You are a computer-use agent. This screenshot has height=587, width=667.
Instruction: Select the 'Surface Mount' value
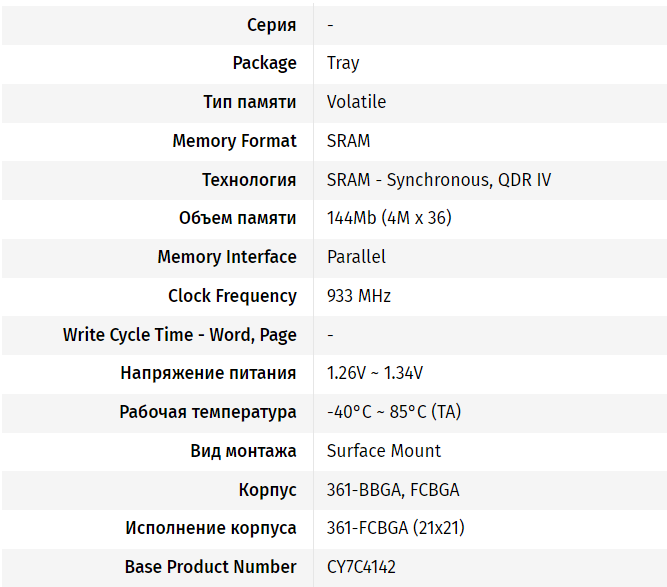384,451
